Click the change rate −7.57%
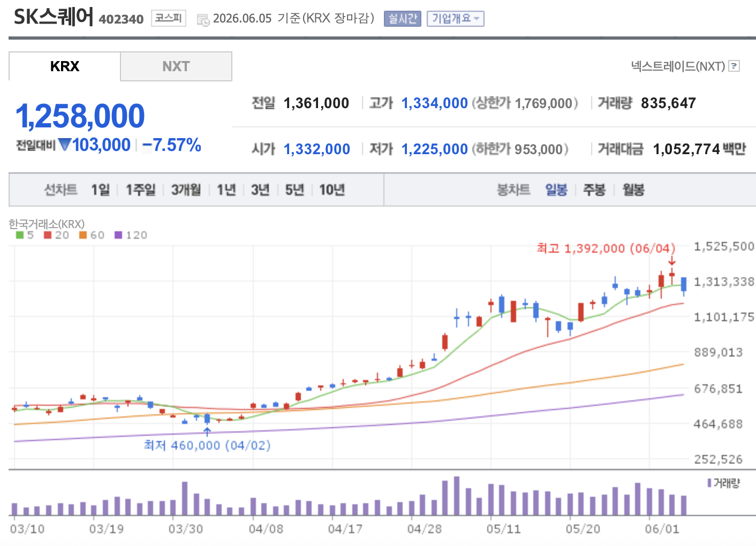756x546 pixels. click(172, 145)
